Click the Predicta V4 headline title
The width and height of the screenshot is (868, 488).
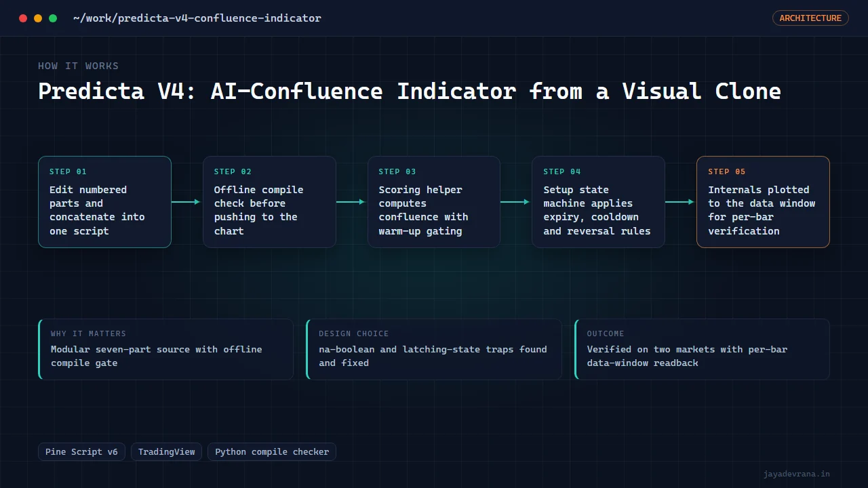409,91
